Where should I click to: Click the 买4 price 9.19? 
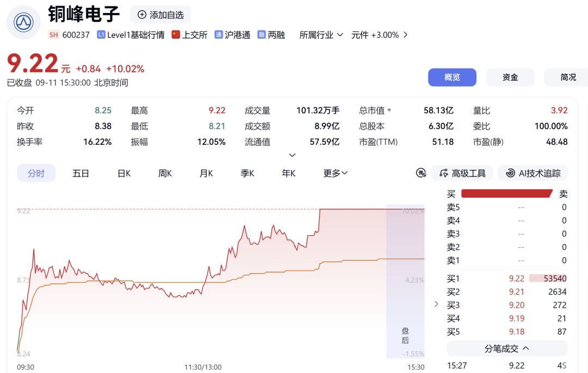[x=516, y=318]
